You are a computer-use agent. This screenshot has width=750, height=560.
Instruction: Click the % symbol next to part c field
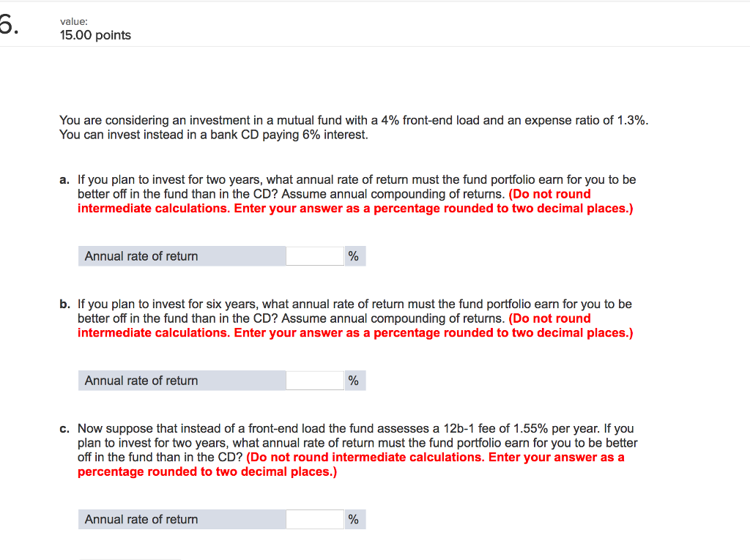point(354,519)
